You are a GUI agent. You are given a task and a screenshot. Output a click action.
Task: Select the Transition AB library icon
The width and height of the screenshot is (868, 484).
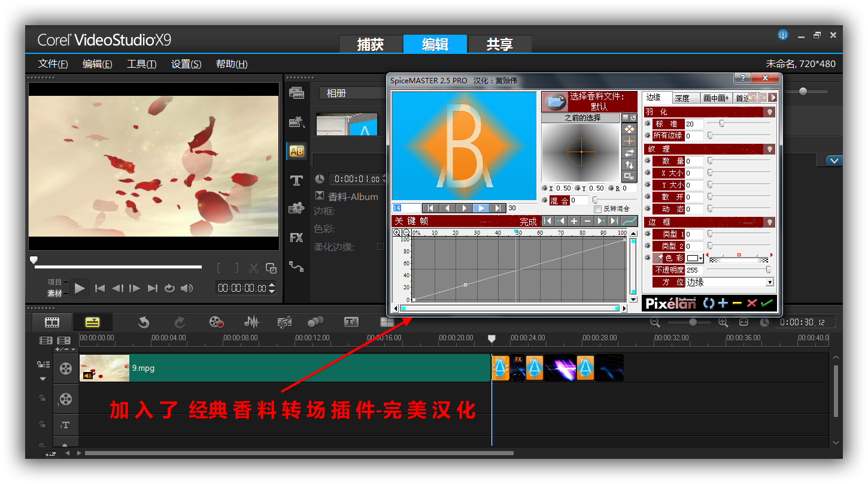click(x=296, y=152)
